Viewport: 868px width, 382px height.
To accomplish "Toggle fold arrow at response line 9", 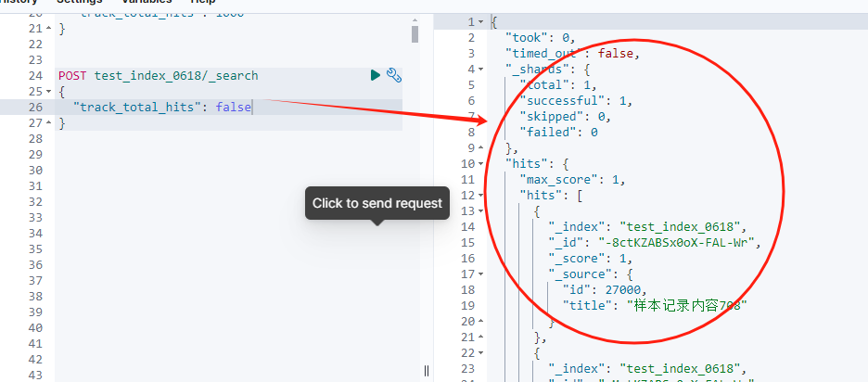I will tap(480, 147).
